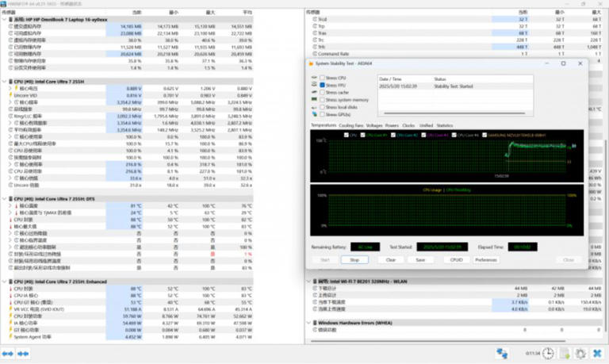The height and width of the screenshot is (364, 609).
Task: Collapse the Intel Core Ultra 7 255H: DTS group
Action: [4, 199]
